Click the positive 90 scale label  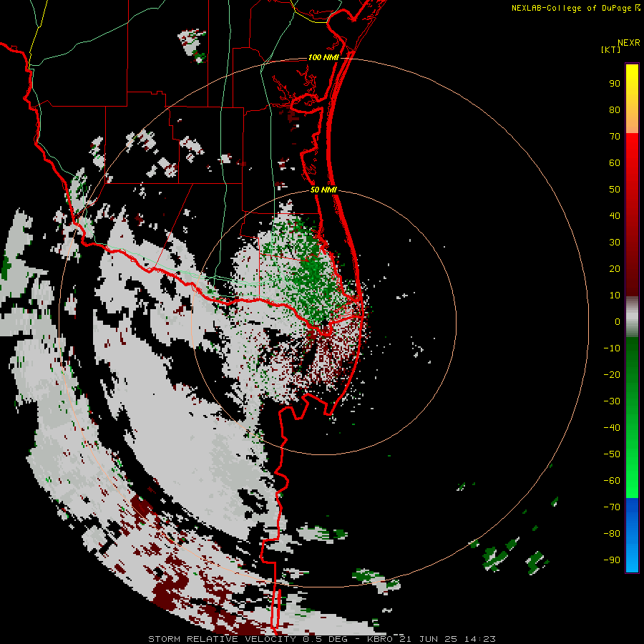pyautogui.click(x=615, y=84)
